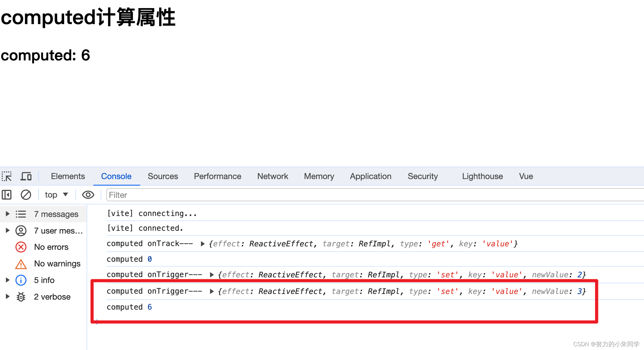Expand the onTrack object in the console
The width and height of the screenshot is (644, 350).
[x=203, y=244]
